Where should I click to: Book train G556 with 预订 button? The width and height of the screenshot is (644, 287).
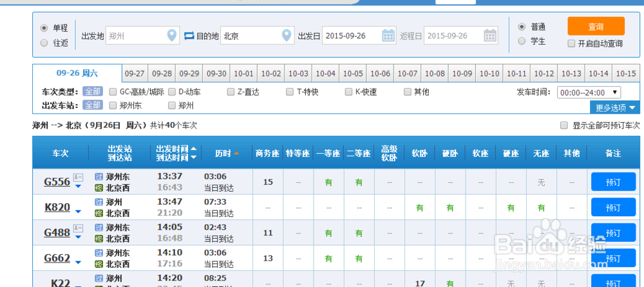[x=613, y=182]
